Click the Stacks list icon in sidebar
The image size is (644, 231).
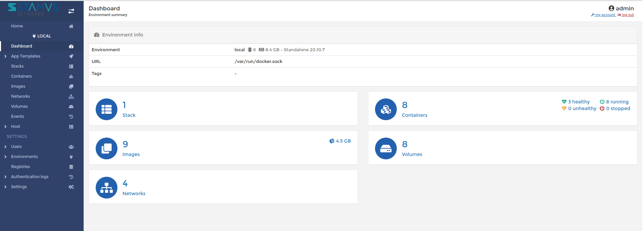coord(71,66)
